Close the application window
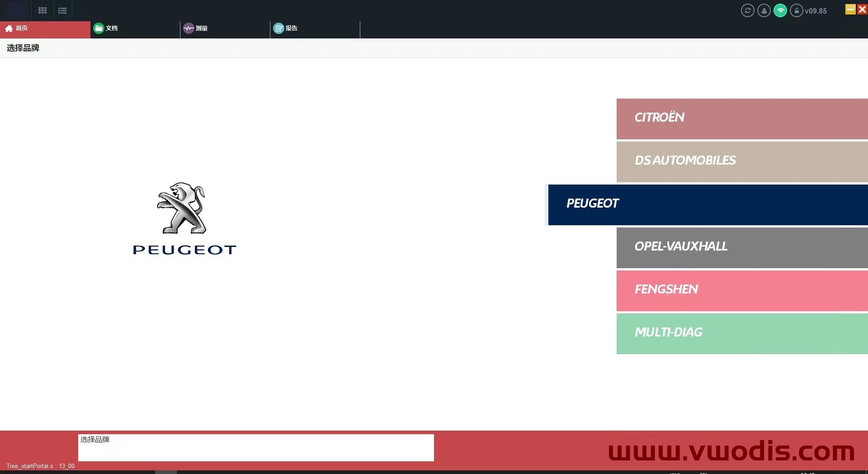Screen dimensions: 868x474 pyautogui.click(x=862, y=9)
